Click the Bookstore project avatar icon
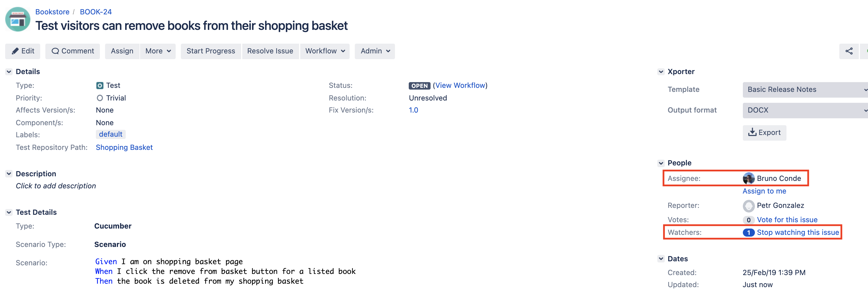Screen dimensions: 868x290 click(18, 19)
